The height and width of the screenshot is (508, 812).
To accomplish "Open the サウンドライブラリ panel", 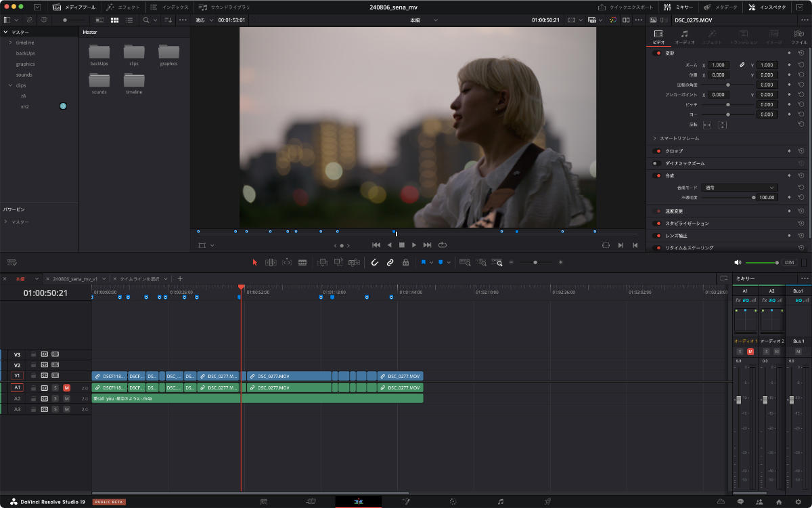I will [223, 7].
